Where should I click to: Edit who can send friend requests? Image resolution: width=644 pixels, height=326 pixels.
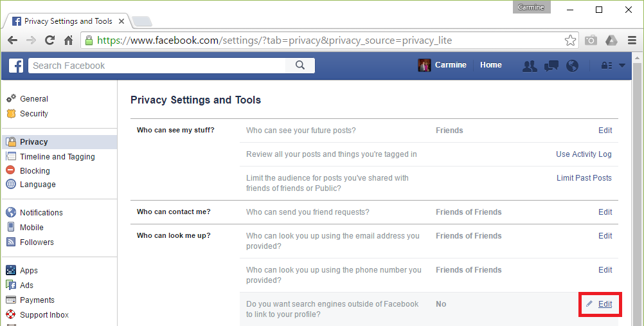(605, 212)
